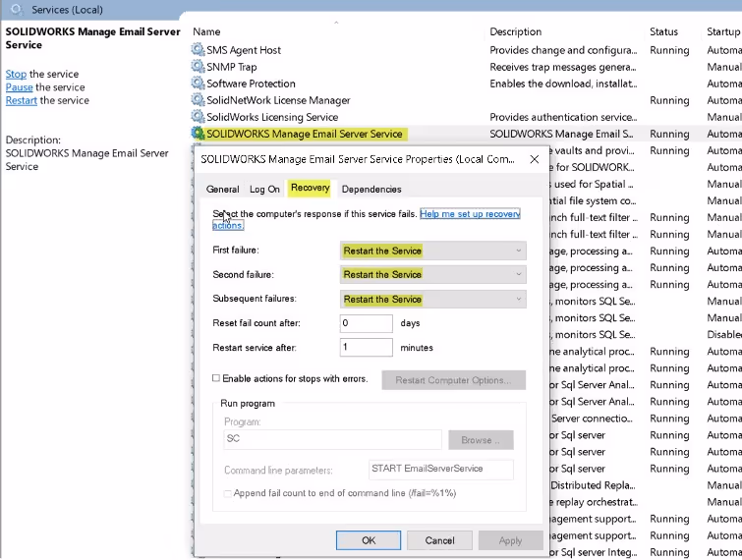This screenshot has width=742, height=560.
Task: Click 'Enables the download, installat...' description
Action: (x=563, y=84)
